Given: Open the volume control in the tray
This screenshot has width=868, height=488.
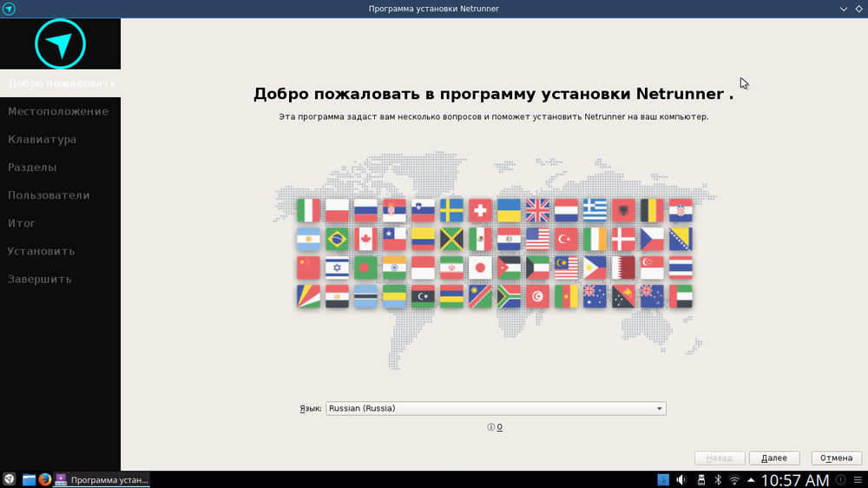Looking at the screenshot, I should (681, 479).
